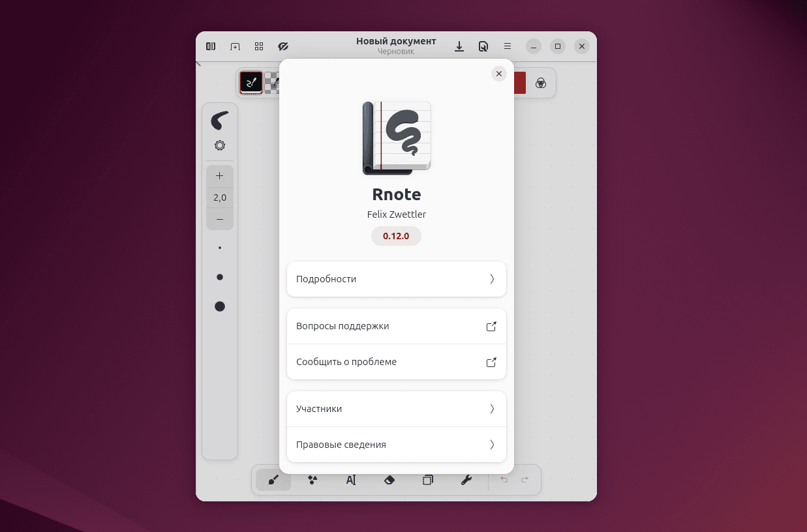The width and height of the screenshot is (807, 532).
Task: Select the Selector tool
Action: (427, 480)
